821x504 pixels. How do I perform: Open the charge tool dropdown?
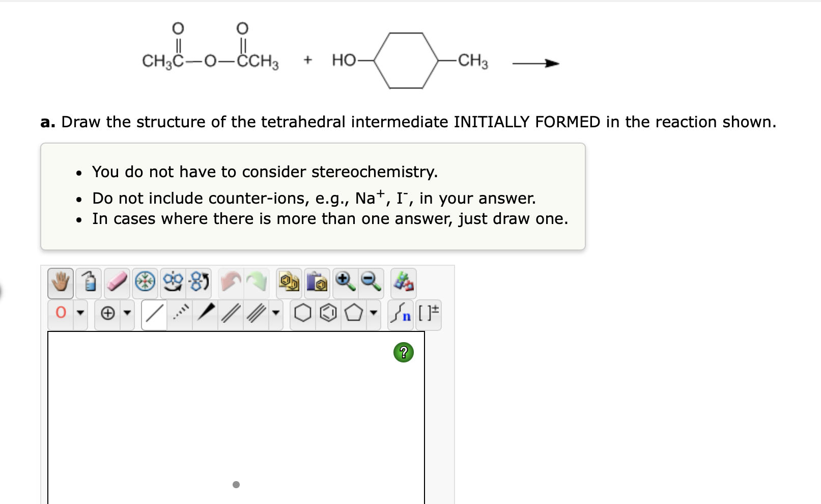click(x=127, y=314)
